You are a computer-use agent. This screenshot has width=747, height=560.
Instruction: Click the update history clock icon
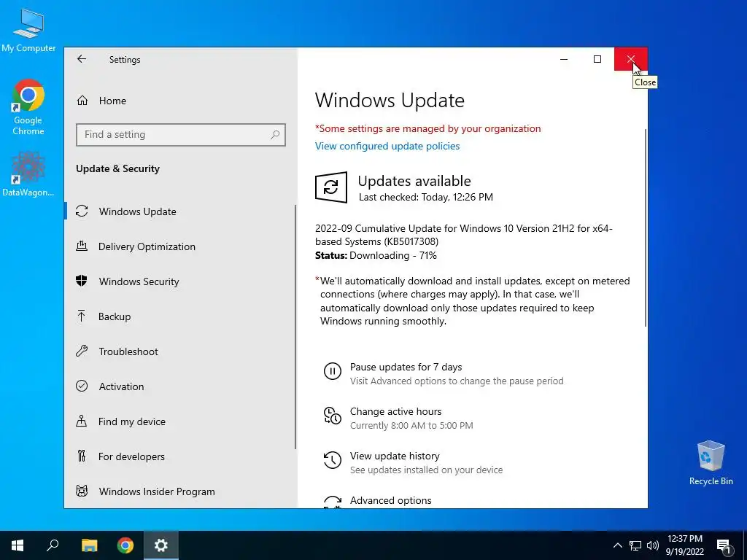pos(333,460)
